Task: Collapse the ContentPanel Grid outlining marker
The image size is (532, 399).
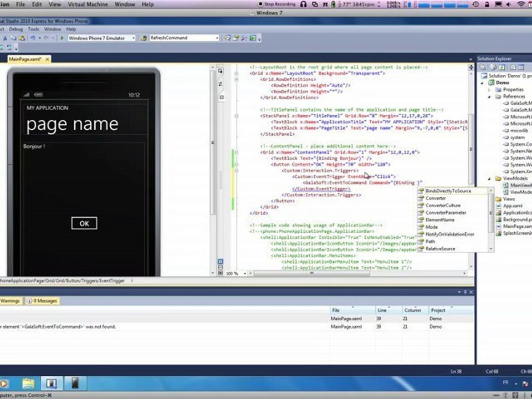Action: click(237, 152)
